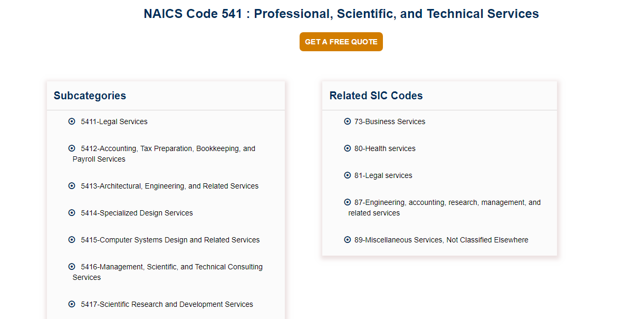Visit 5415-Computer Systems Design and Related Services
The width and height of the screenshot is (644, 319).
pyautogui.click(x=170, y=240)
